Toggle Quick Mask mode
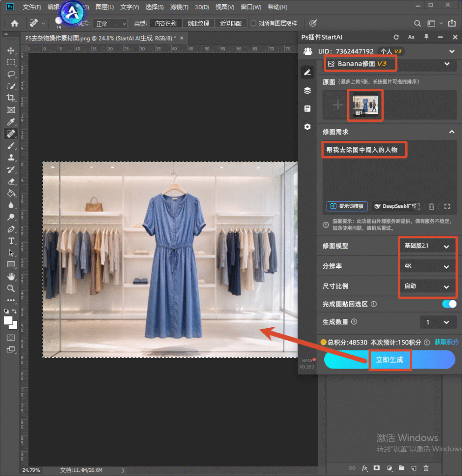The image size is (462, 476). [x=11, y=337]
